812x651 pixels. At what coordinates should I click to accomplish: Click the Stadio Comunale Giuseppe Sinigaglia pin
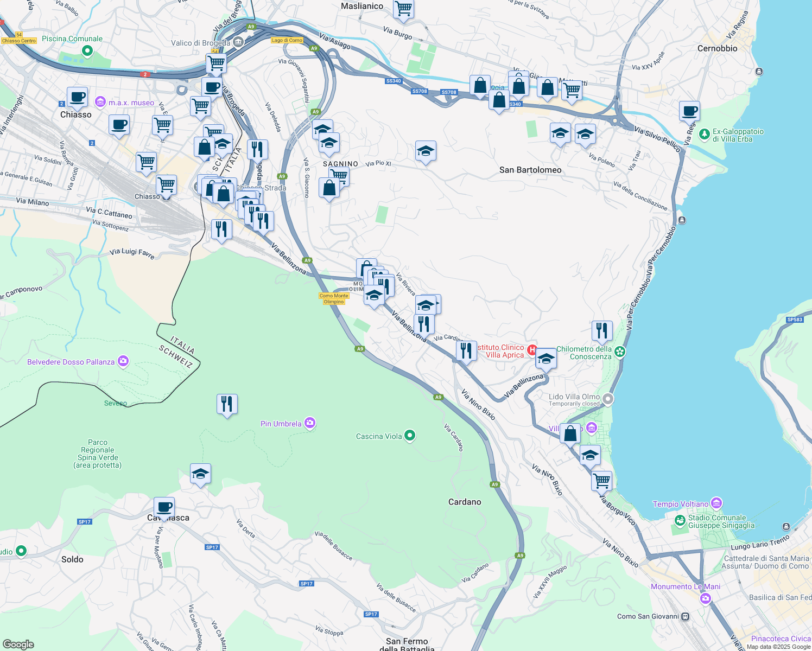680,520
